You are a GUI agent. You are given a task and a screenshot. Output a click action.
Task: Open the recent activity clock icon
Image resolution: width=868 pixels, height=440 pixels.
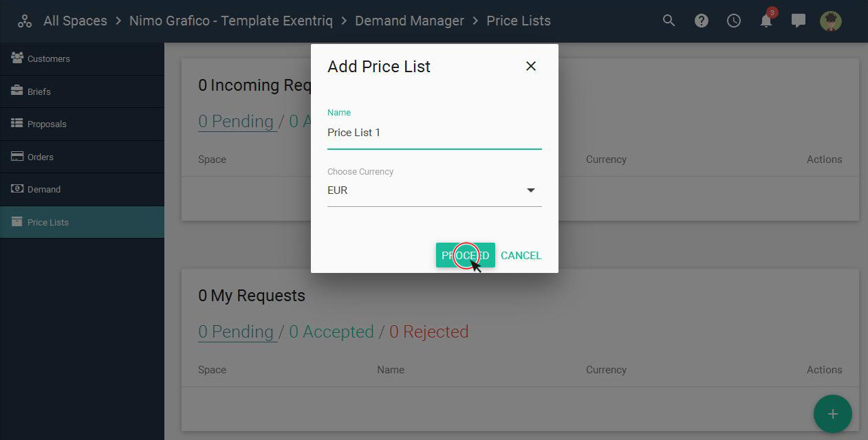pyautogui.click(x=734, y=21)
